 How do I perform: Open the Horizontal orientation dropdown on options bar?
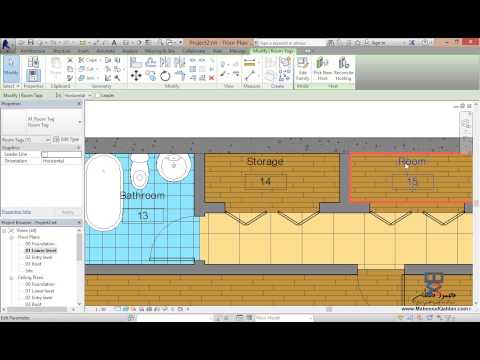pyautogui.click(x=77, y=95)
